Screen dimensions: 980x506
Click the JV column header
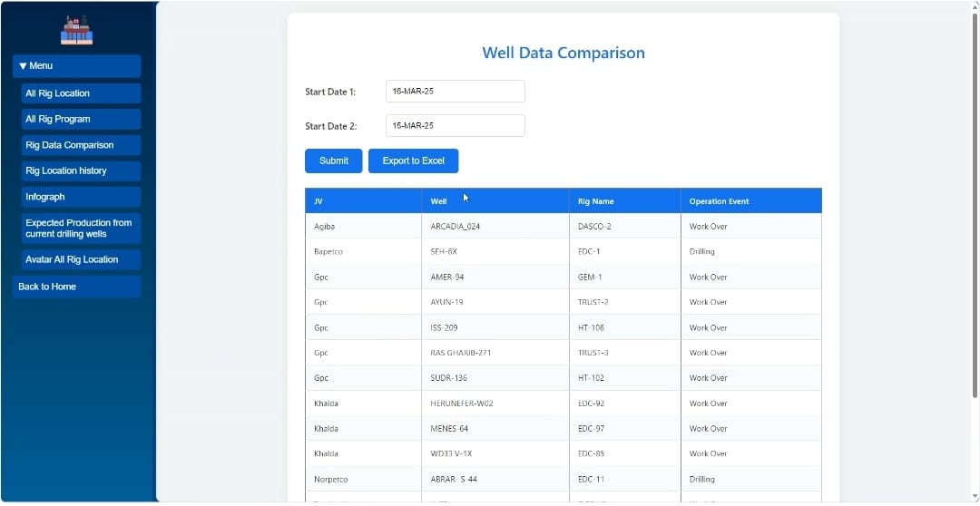coord(363,201)
